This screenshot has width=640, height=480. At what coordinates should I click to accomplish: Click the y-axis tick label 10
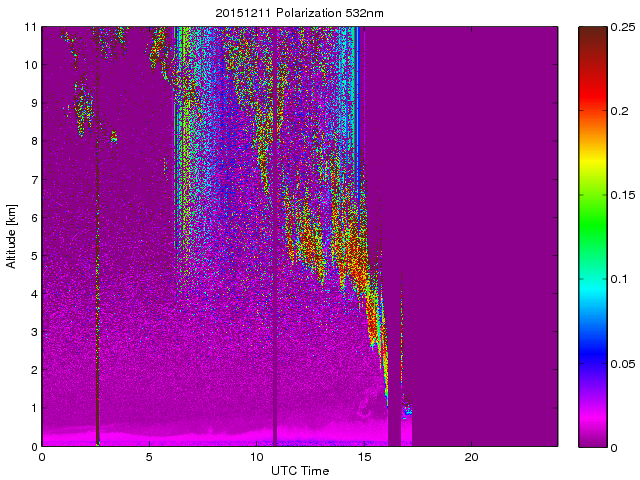click(30, 65)
